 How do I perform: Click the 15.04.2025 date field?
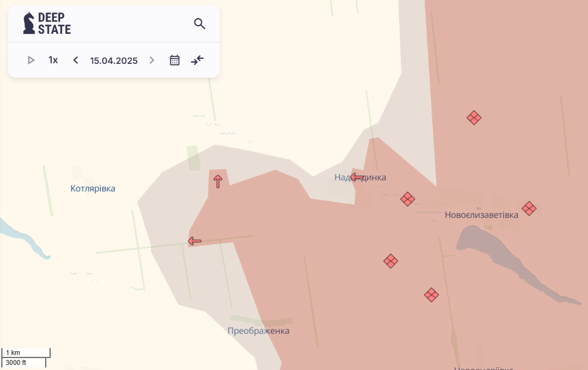pyautogui.click(x=114, y=61)
